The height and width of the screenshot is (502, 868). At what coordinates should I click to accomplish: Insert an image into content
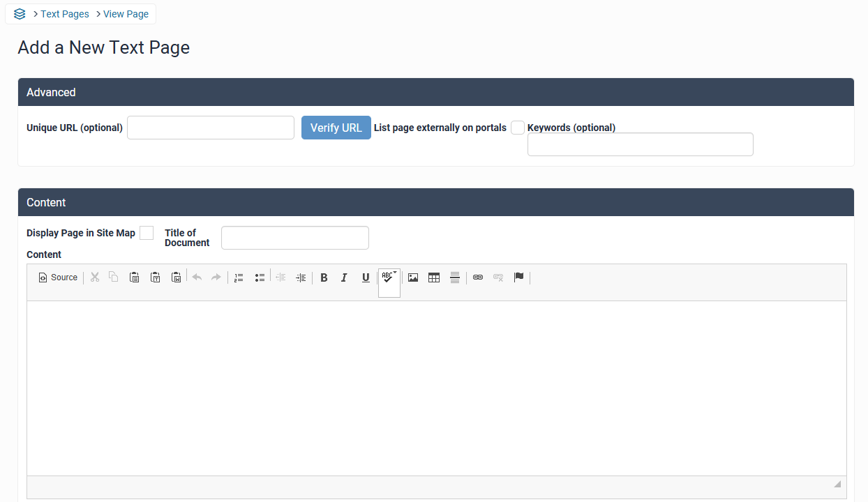coord(413,277)
